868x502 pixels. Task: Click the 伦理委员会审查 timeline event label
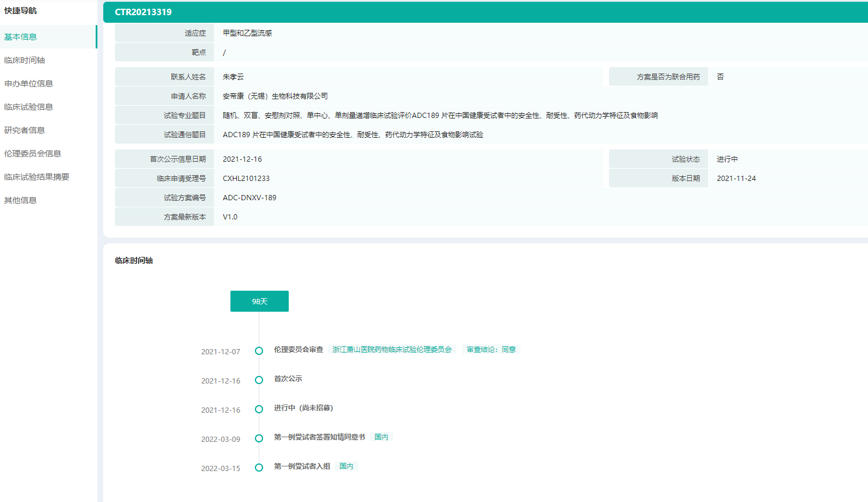(299, 350)
